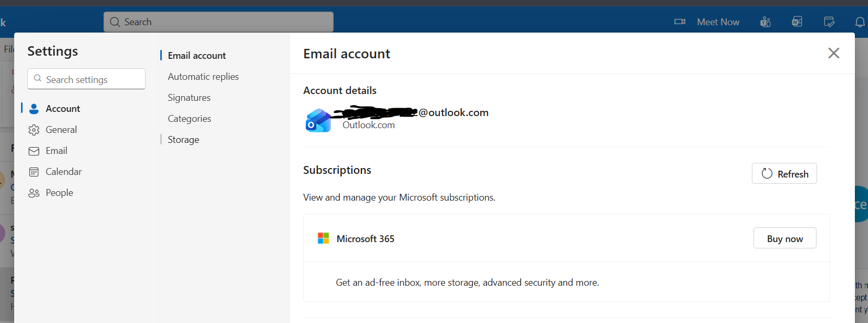868x323 pixels.
Task: Open the OneNote feed icon
Action: [797, 22]
